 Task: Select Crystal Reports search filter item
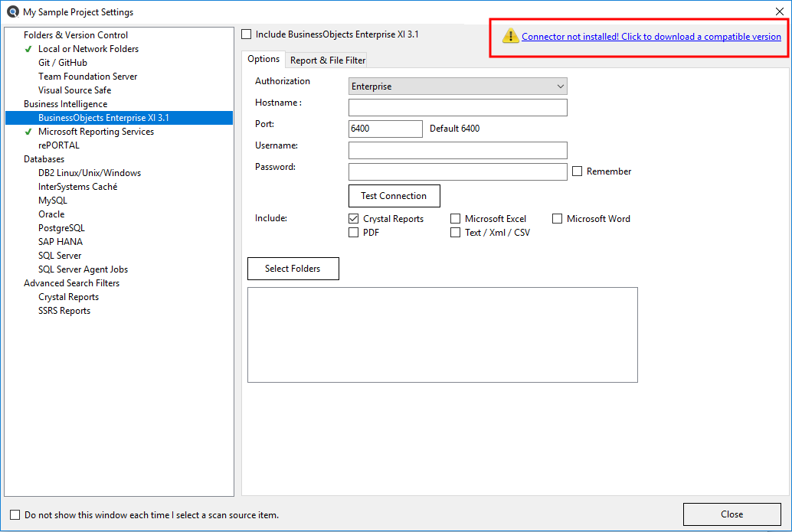[69, 297]
